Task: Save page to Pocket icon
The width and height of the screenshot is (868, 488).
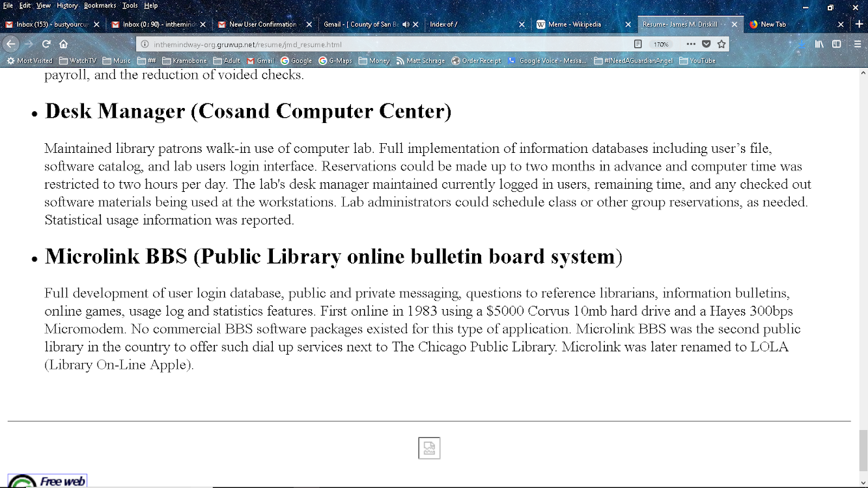Action: coord(706,44)
